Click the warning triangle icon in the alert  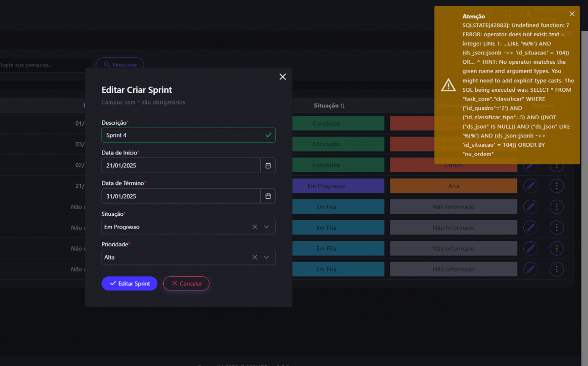[x=448, y=85]
